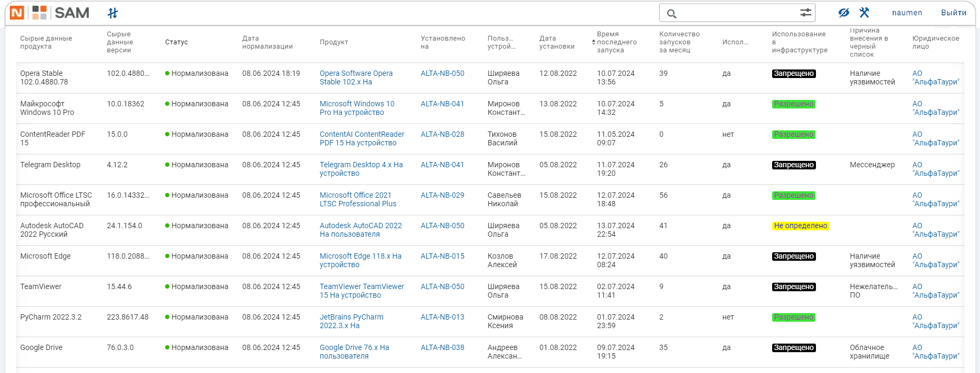The height and width of the screenshot is (373, 980).
Task: Open advanced search filter sliders
Action: point(805,13)
